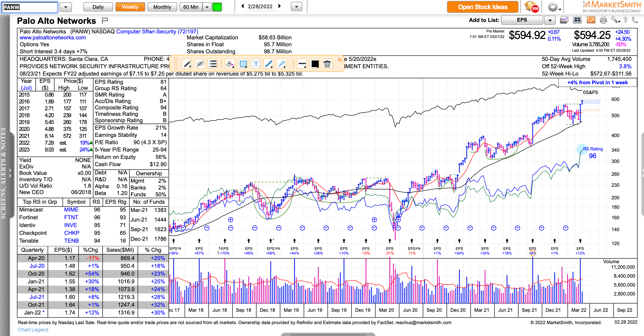Switch to the Monthly chart tab
The width and height of the screenshot is (644, 336).
(x=162, y=7)
